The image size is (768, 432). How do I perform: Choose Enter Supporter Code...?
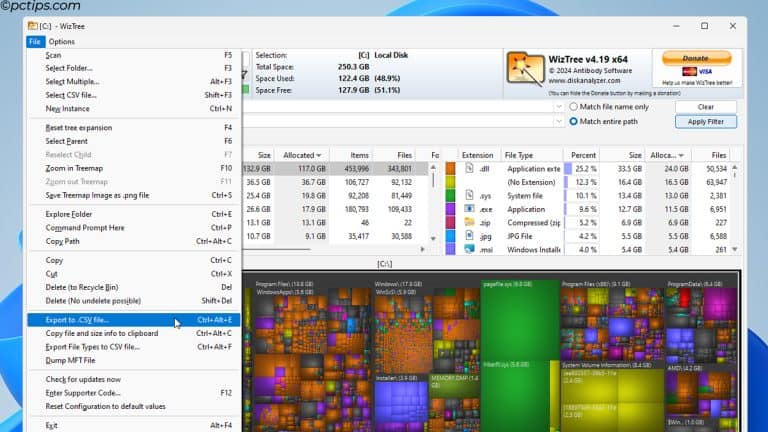point(134,393)
